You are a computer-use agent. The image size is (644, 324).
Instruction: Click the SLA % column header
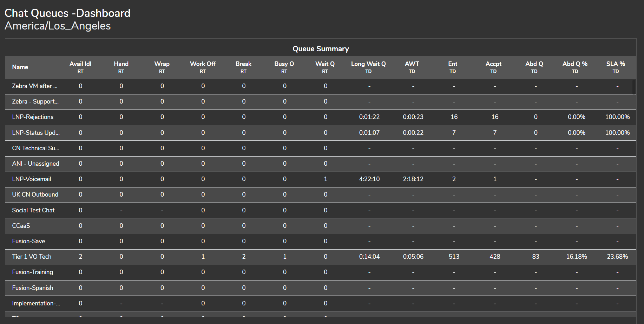(x=616, y=67)
